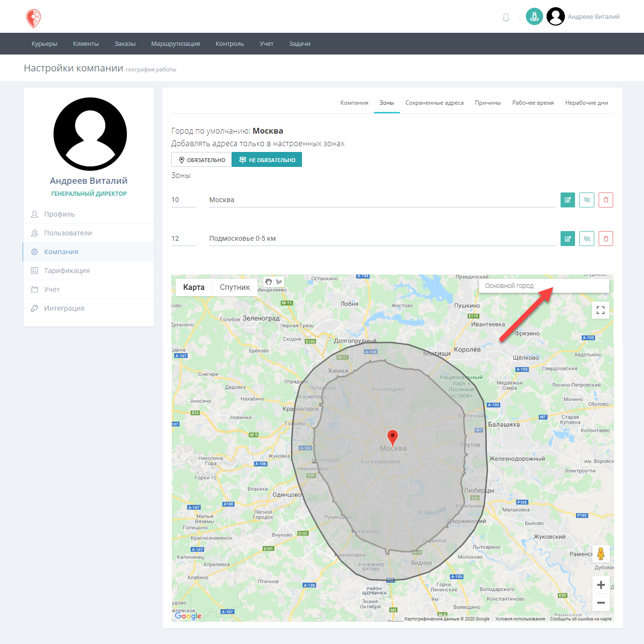Image resolution: width=644 pixels, height=644 pixels.
Task: Select the map hand pan tool
Action: coord(269,282)
